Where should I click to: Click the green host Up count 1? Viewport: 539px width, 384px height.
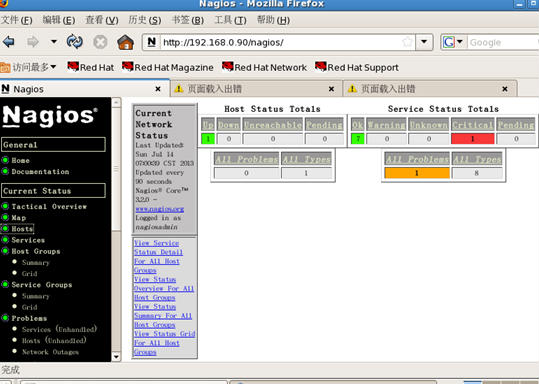coord(208,139)
